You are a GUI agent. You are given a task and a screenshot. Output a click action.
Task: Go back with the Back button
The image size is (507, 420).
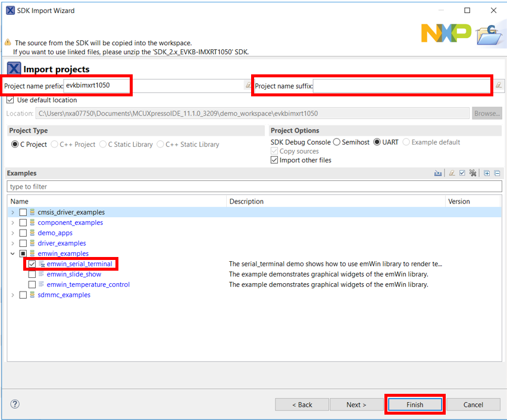(302, 405)
